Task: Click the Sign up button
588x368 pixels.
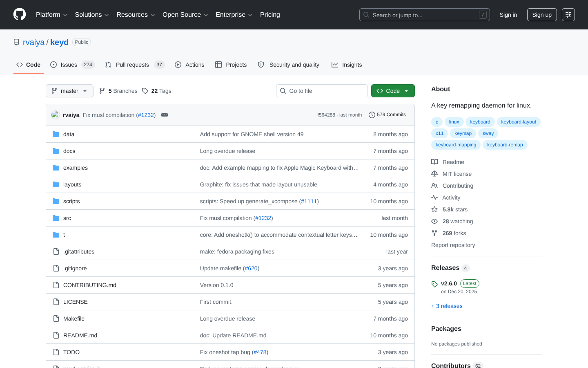Action: tap(542, 15)
